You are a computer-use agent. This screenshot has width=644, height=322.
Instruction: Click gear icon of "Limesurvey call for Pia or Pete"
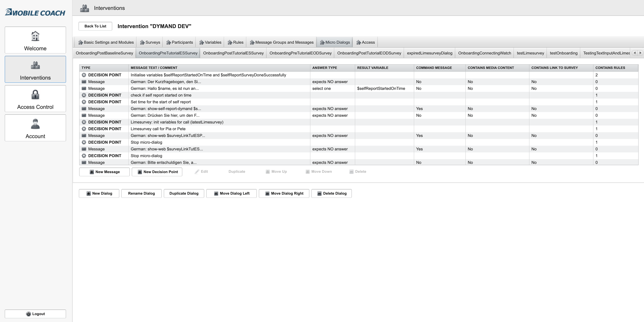(84, 129)
